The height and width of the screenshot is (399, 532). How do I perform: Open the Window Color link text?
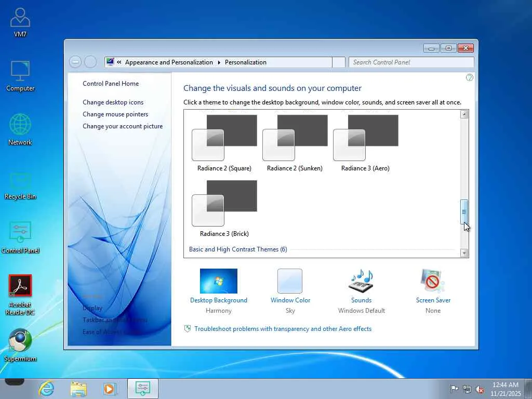pos(290,300)
